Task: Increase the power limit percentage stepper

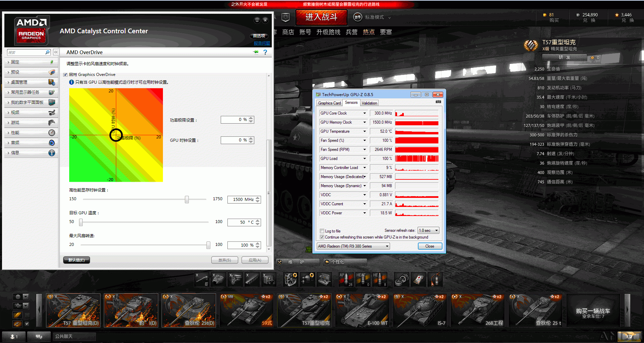Action: click(x=251, y=118)
